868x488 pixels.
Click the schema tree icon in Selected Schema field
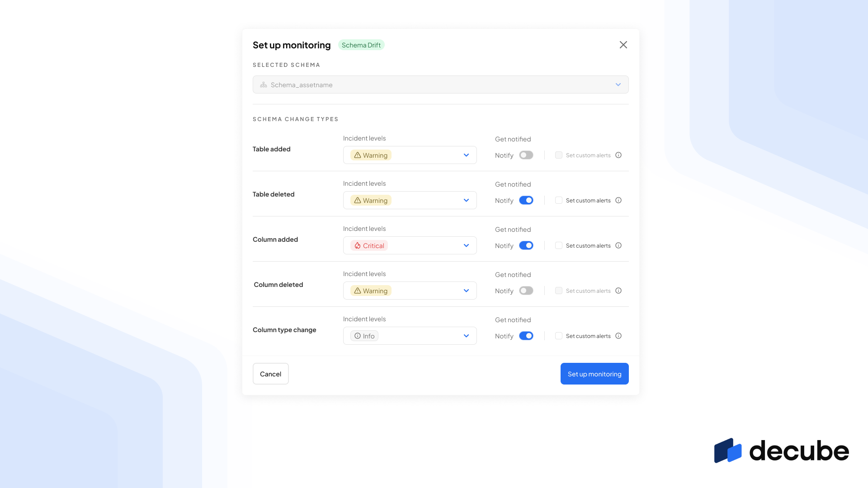pyautogui.click(x=264, y=84)
